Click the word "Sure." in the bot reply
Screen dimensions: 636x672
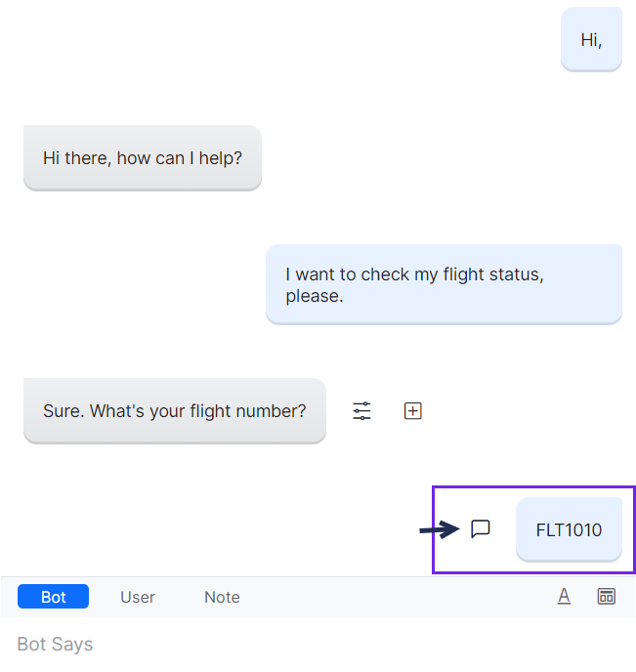[x=64, y=411]
